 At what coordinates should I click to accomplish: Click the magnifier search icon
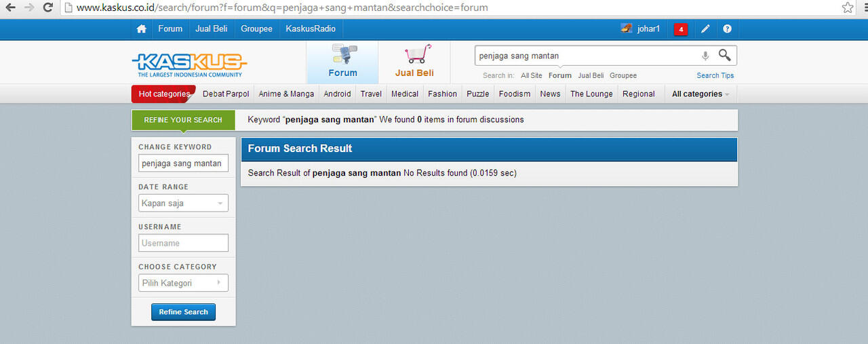coord(725,56)
